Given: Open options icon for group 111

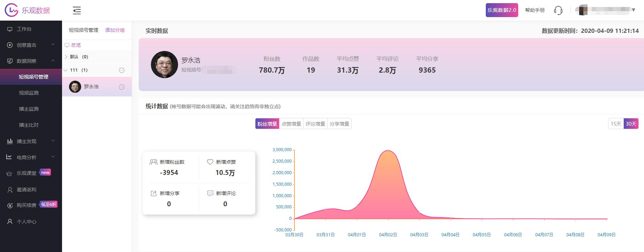Looking at the screenshot, I should coord(122,70).
